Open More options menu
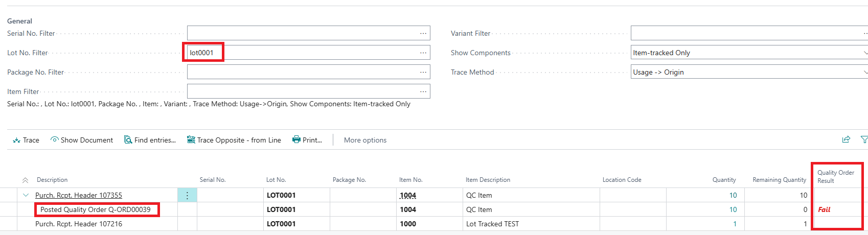868x235 pixels. click(x=365, y=140)
